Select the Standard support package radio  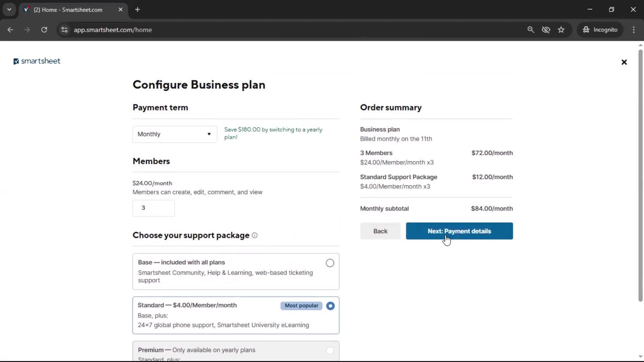[330, 306]
